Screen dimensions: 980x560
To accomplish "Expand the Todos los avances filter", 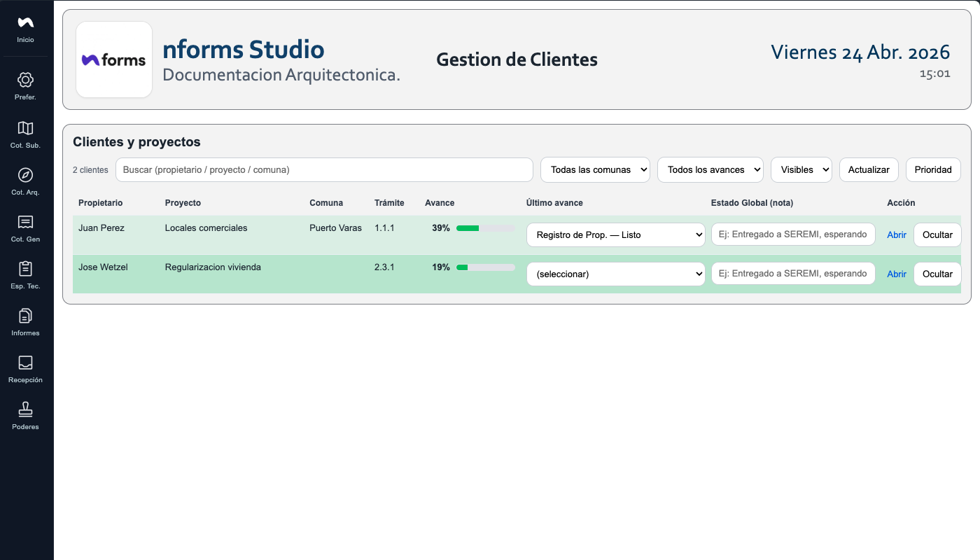I will tap(710, 169).
